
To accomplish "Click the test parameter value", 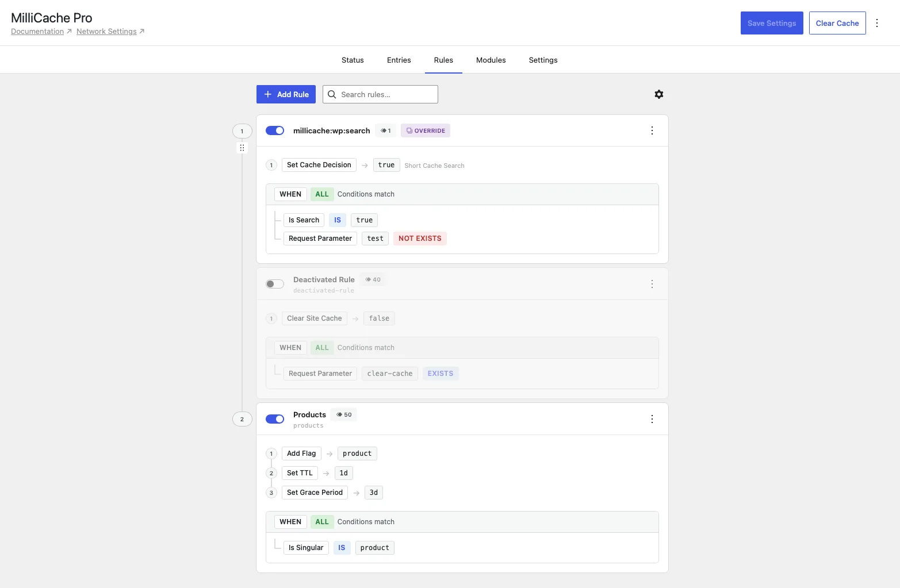I will (375, 239).
